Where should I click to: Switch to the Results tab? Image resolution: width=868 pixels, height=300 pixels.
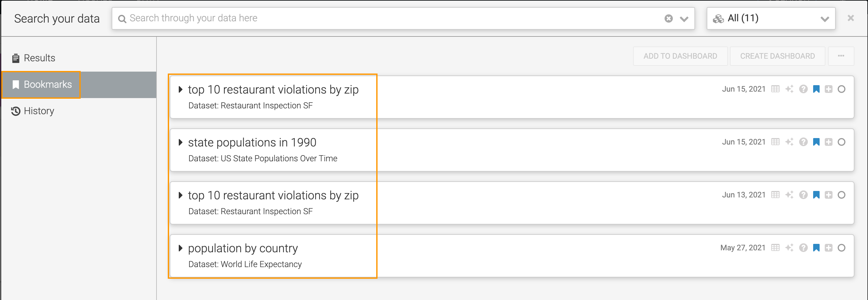coord(39,58)
